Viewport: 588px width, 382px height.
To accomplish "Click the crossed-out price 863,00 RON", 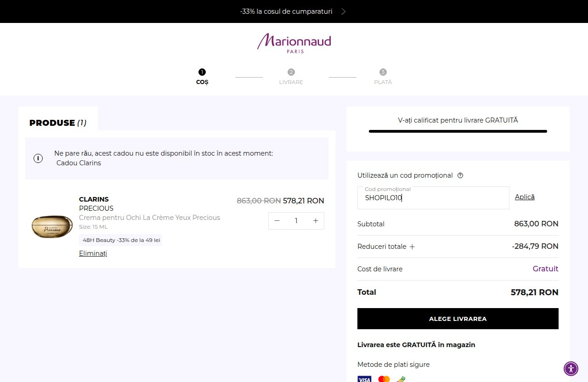I will (259, 201).
